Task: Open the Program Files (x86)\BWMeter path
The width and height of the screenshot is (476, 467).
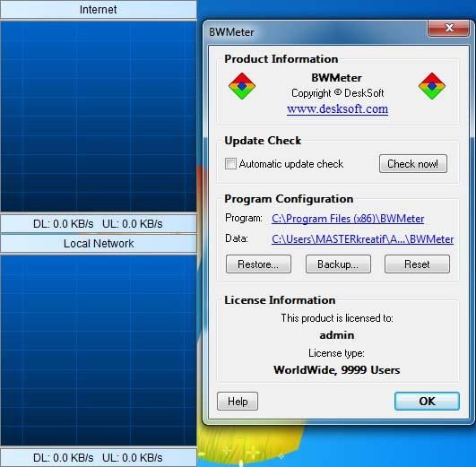Action: tap(348, 219)
